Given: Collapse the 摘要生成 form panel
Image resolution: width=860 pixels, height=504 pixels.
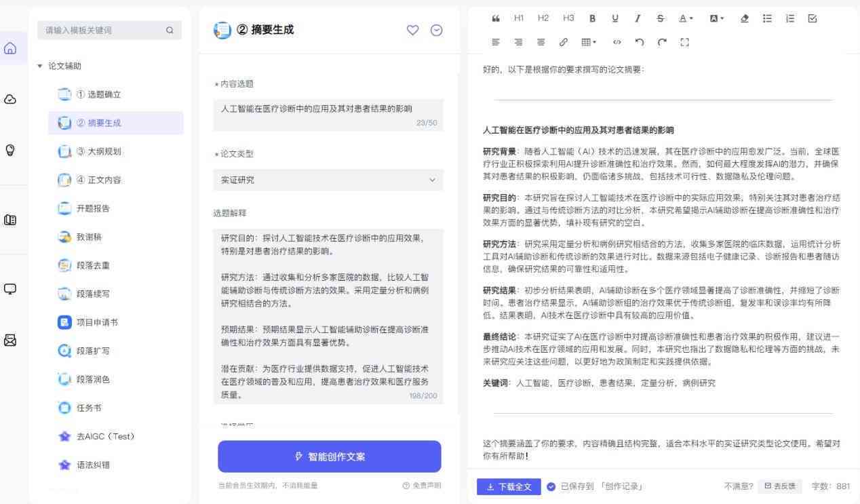Looking at the screenshot, I should (x=437, y=31).
